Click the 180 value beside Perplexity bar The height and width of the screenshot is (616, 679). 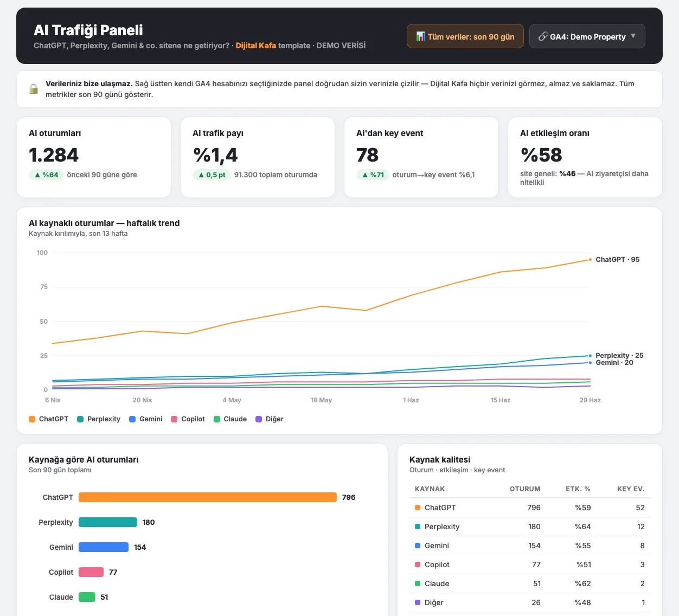coord(149,522)
